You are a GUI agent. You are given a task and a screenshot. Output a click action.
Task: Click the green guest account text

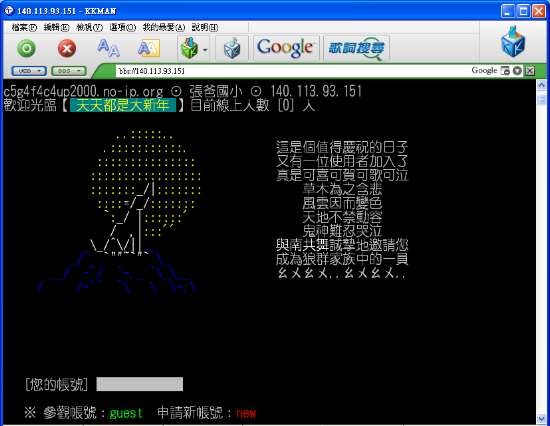pyautogui.click(x=126, y=413)
